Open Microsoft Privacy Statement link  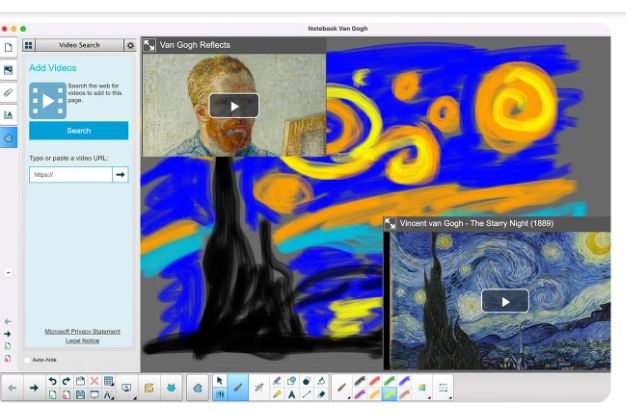(x=82, y=331)
